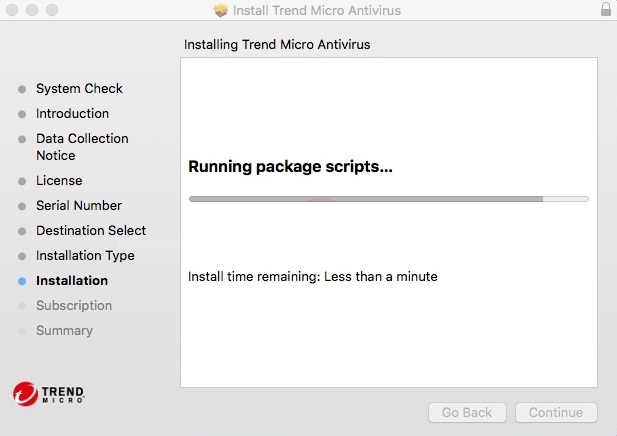
Task: Select the highlighted Installation step
Action: (x=72, y=281)
